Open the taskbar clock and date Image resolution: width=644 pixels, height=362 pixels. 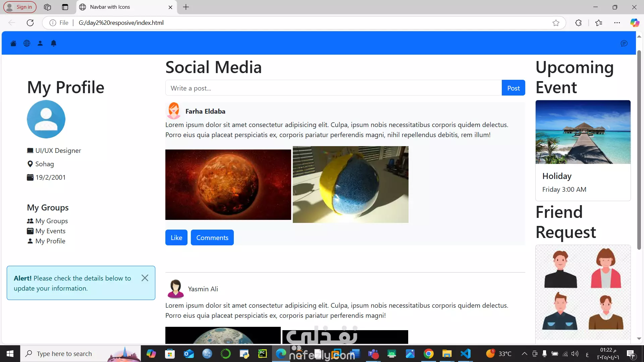click(x=608, y=354)
